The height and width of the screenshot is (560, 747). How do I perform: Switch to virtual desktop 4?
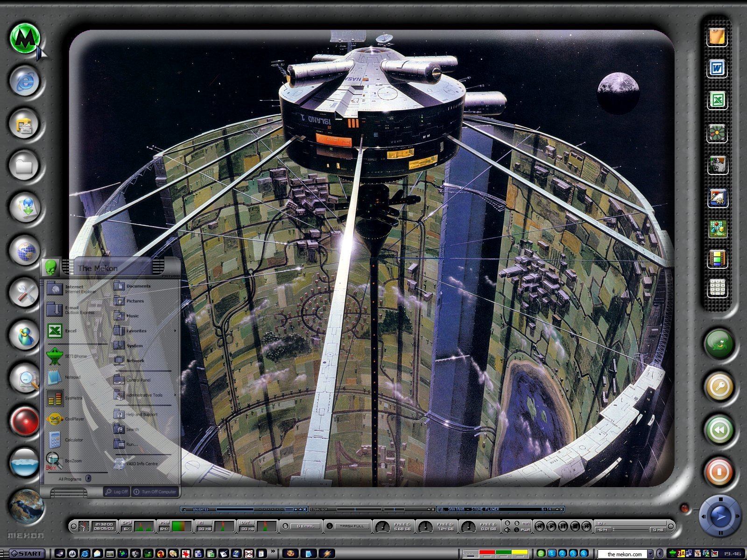click(583, 553)
